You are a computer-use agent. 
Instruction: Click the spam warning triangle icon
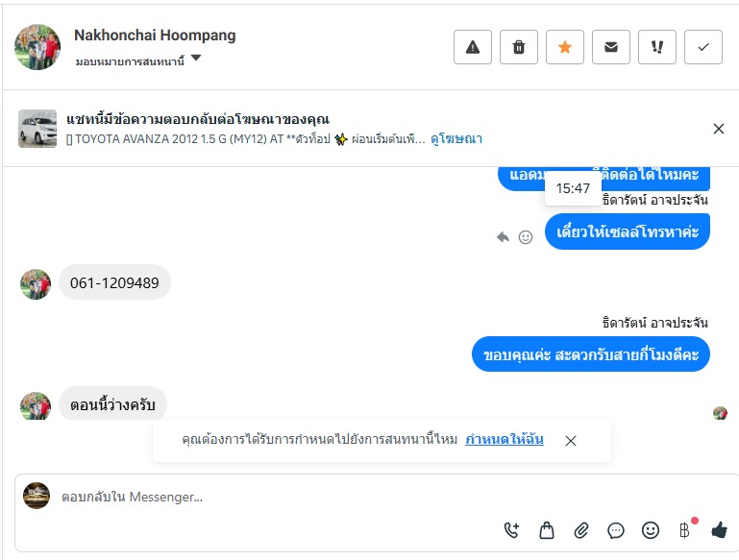[473, 47]
